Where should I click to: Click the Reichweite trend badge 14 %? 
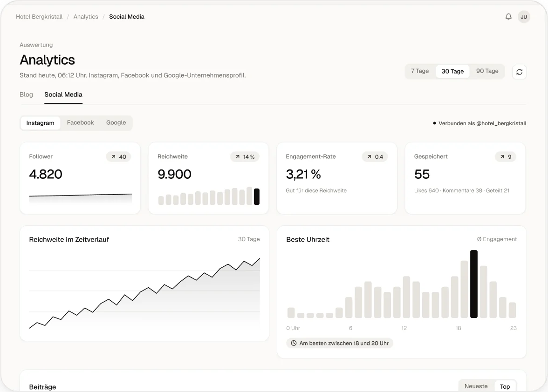(245, 157)
